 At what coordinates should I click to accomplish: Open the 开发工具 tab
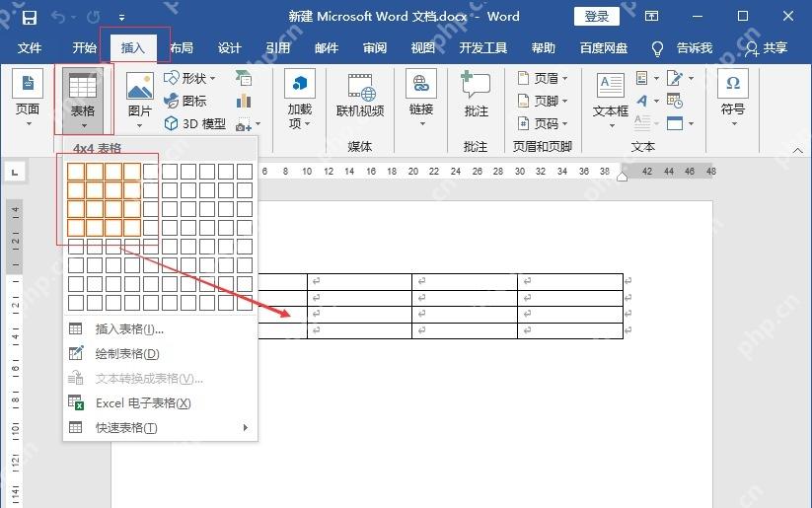click(483, 48)
